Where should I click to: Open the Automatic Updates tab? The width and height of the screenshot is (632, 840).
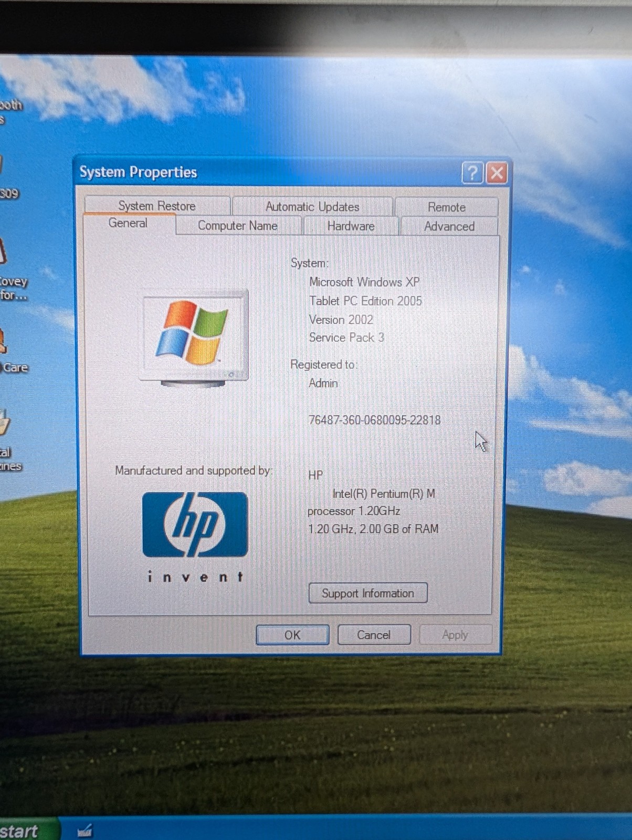tap(312, 206)
